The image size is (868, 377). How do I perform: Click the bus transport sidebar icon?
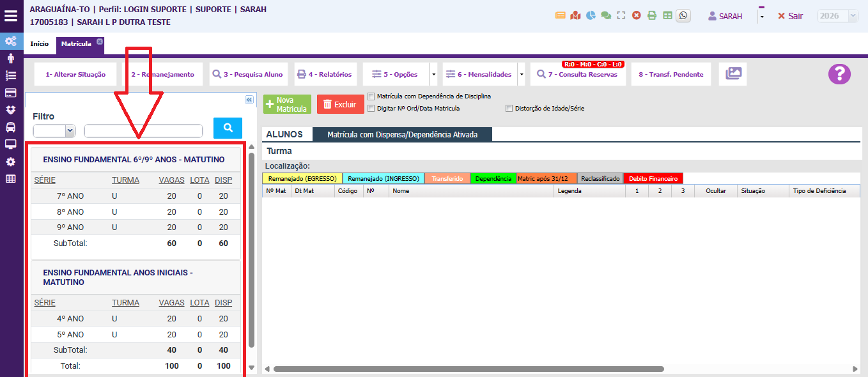[11, 127]
